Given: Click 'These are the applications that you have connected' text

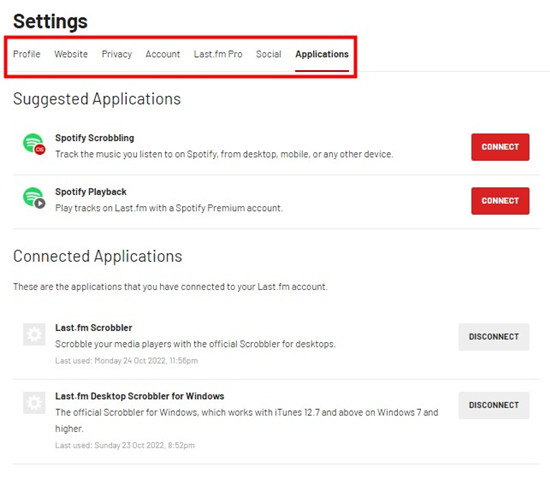Looking at the screenshot, I should coord(170,287).
